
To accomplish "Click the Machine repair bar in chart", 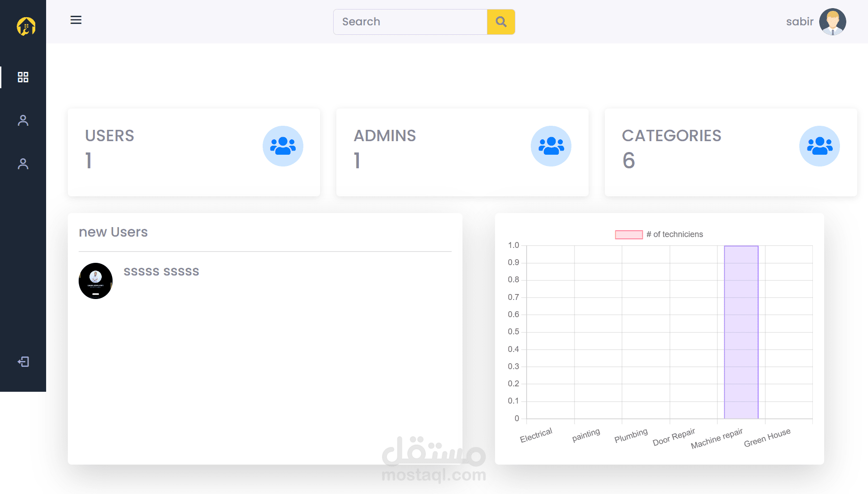I will [741, 332].
